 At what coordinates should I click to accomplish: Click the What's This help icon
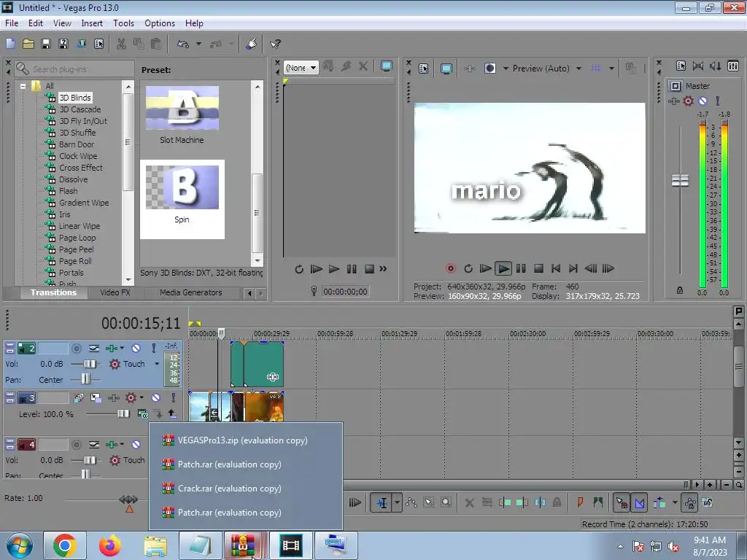coord(275,44)
